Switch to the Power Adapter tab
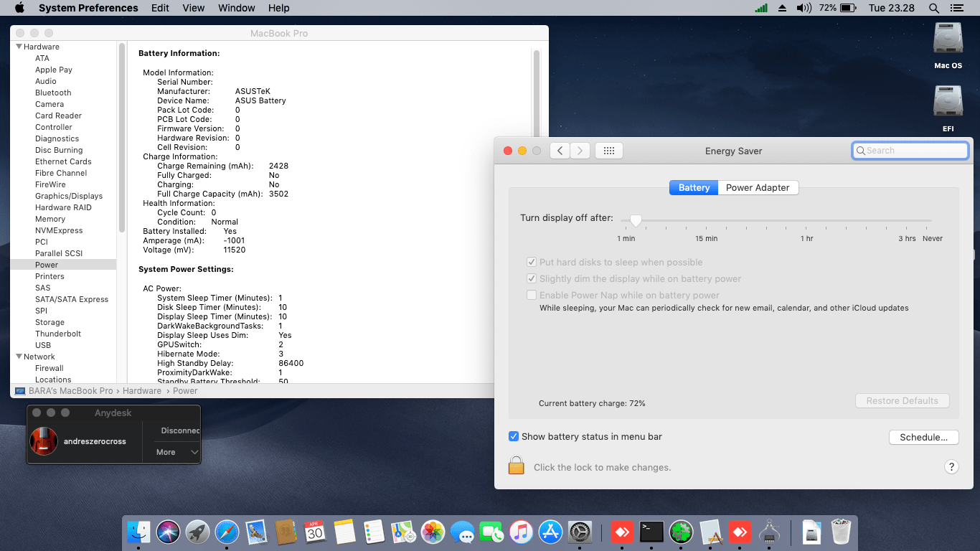This screenshot has width=980, height=551. [x=758, y=187]
